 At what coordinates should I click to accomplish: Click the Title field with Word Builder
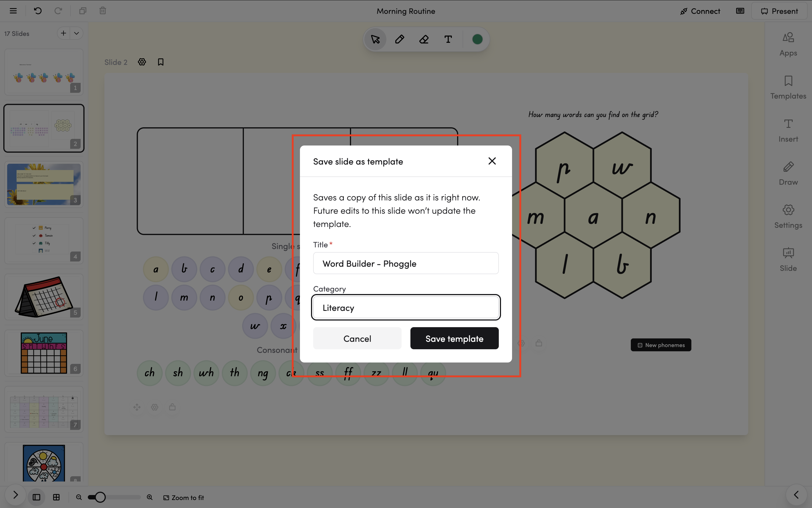406,263
